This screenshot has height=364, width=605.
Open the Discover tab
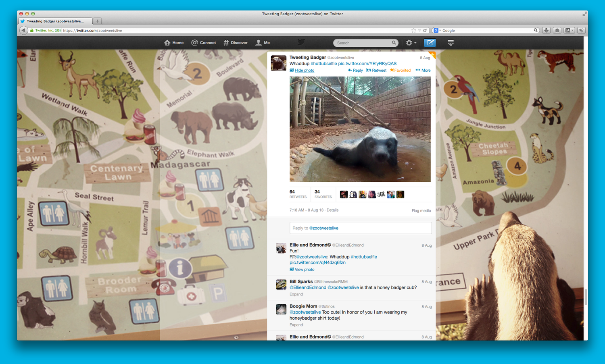pyautogui.click(x=236, y=43)
